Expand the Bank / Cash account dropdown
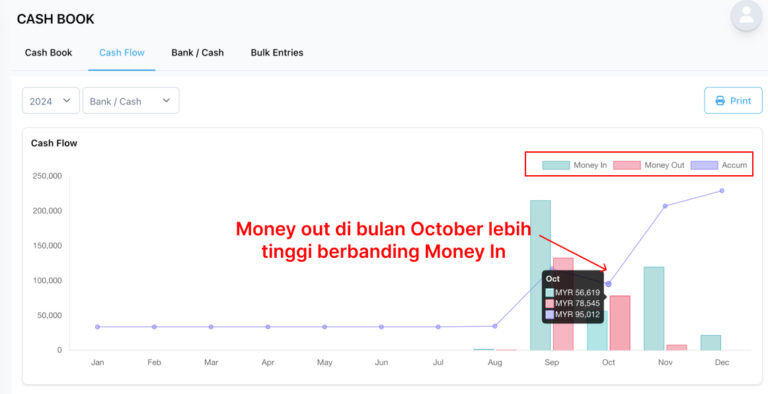This screenshot has width=768, height=394. (131, 101)
